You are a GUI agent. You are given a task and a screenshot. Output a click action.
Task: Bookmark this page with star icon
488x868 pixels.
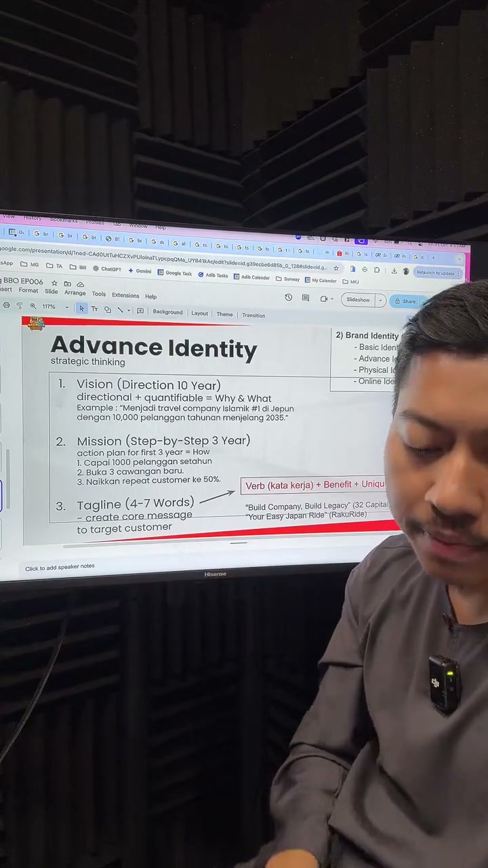click(x=335, y=268)
